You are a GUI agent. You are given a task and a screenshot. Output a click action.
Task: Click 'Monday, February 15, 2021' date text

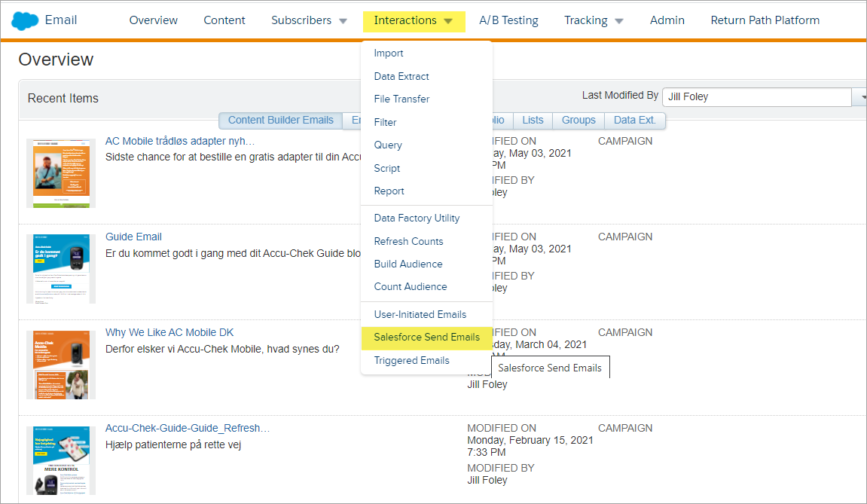click(x=530, y=441)
